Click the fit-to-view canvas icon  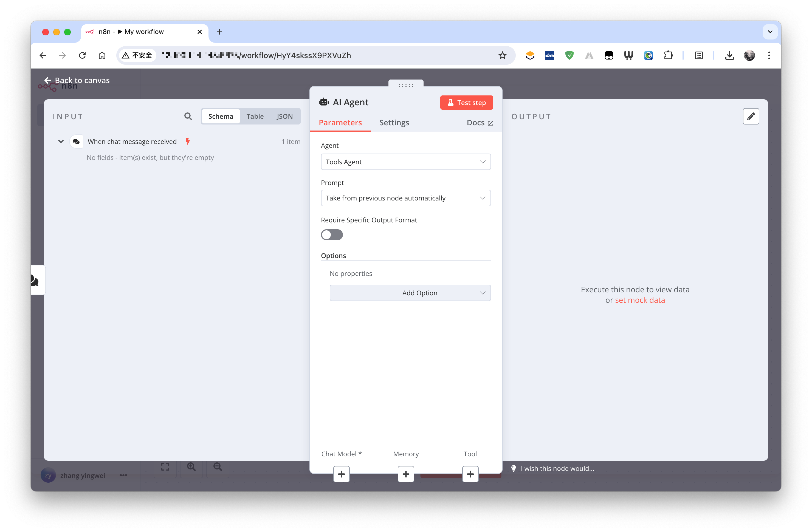pos(165,466)
